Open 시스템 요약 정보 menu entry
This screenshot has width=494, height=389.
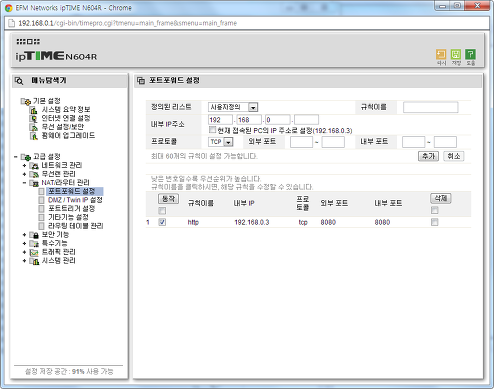(x=66, y=110)
